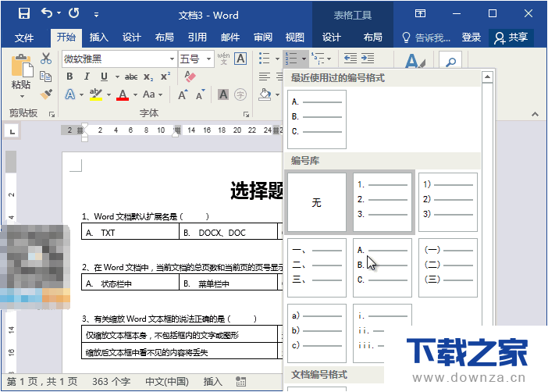Click the Grow Font icon
Screen dimensions: 548x392
[x=183, y=94]
